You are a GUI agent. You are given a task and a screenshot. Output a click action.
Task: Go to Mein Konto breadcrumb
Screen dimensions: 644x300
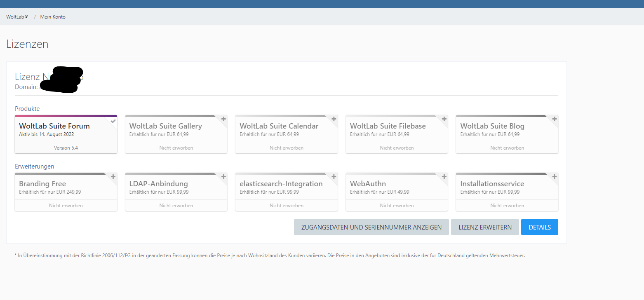click(53, 17)
